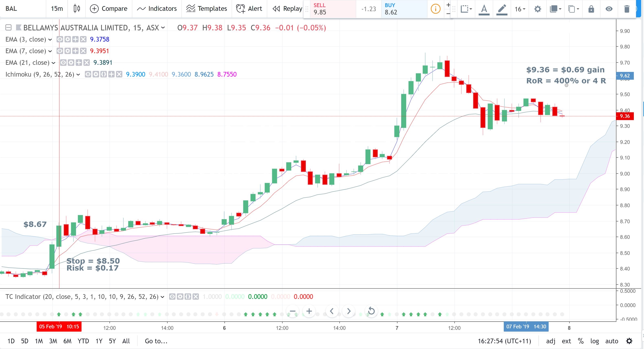Click plus icon on EMA (21, close)
The image size is (644, 349).
pos(79,63)
